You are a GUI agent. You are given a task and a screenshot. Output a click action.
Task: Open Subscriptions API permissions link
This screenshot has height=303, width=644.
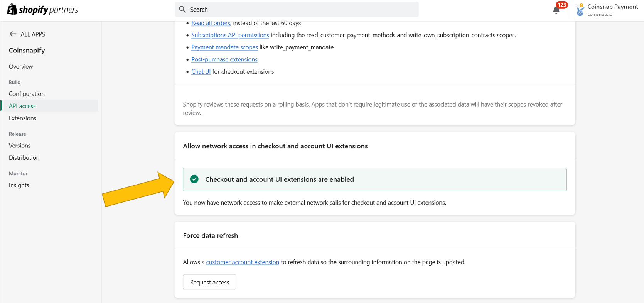tap(230, 35)
